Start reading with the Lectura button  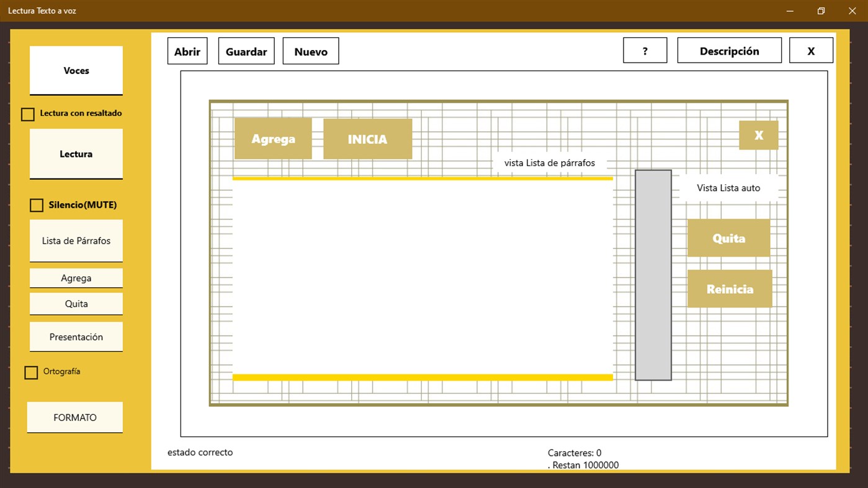[76, 154]
